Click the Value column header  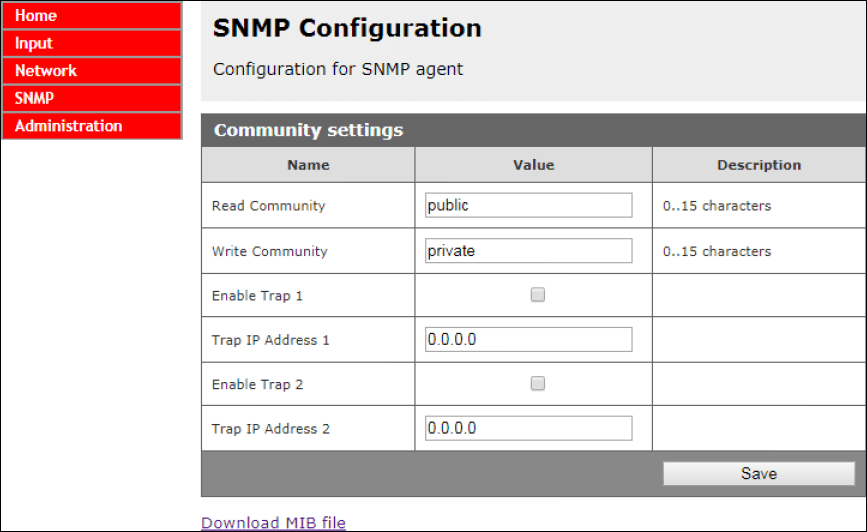click(533, 165)
